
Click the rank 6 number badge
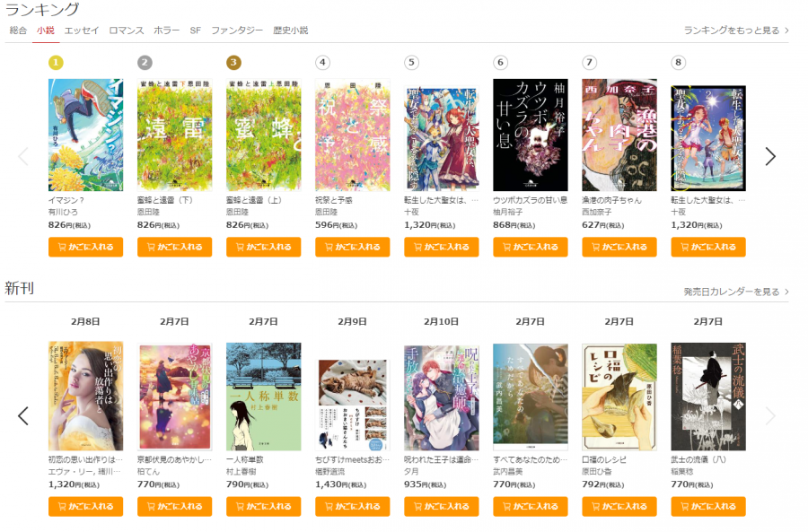(x=500, y=63)
